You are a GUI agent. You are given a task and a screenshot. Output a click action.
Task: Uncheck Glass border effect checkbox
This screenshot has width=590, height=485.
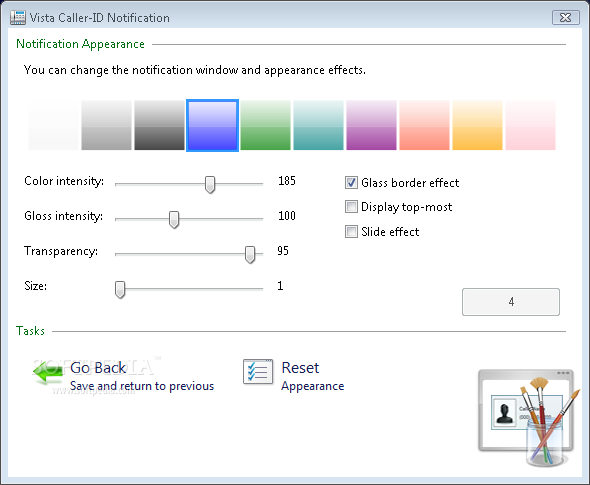pyautogui.click(x=351, y=183)
